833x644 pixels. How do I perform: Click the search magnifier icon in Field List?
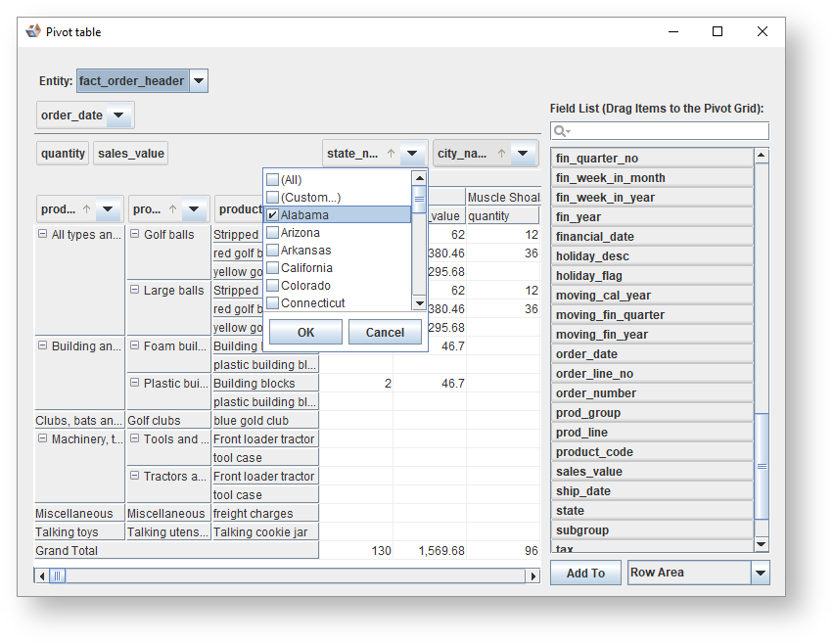click(561, 131)
